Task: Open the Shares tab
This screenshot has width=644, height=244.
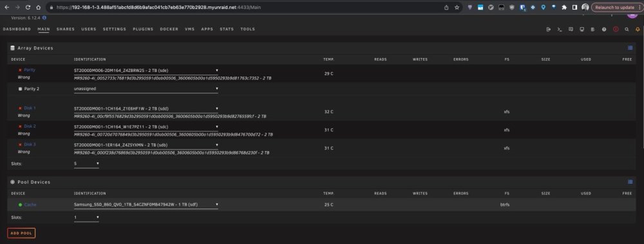Action: pos(66,29)
